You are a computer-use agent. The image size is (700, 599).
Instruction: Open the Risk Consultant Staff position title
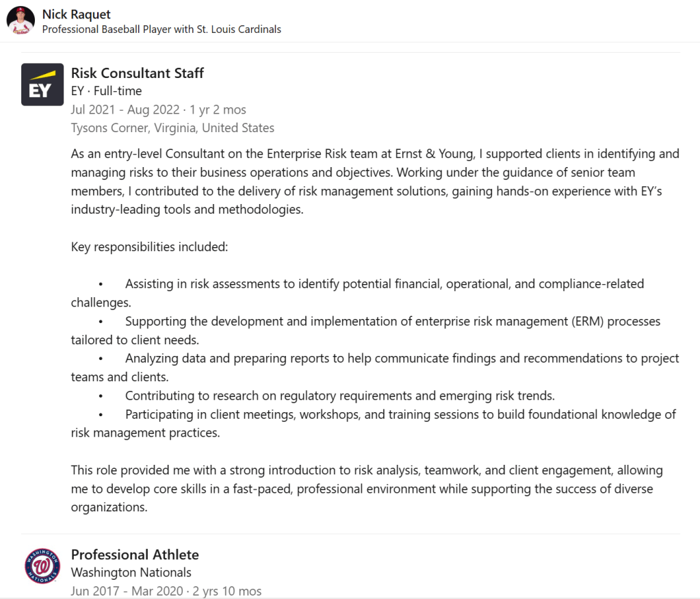[138, 73]
